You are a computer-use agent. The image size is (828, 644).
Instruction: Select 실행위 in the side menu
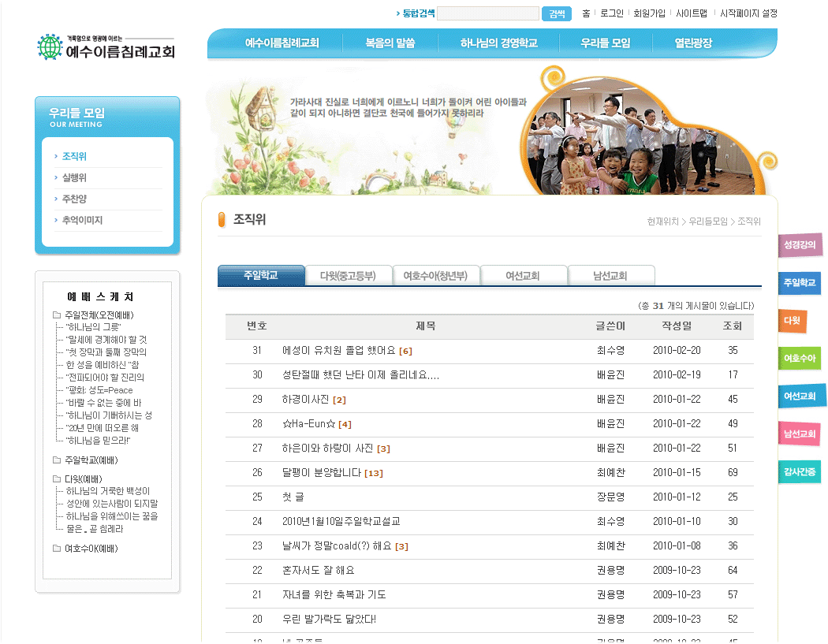74,178
